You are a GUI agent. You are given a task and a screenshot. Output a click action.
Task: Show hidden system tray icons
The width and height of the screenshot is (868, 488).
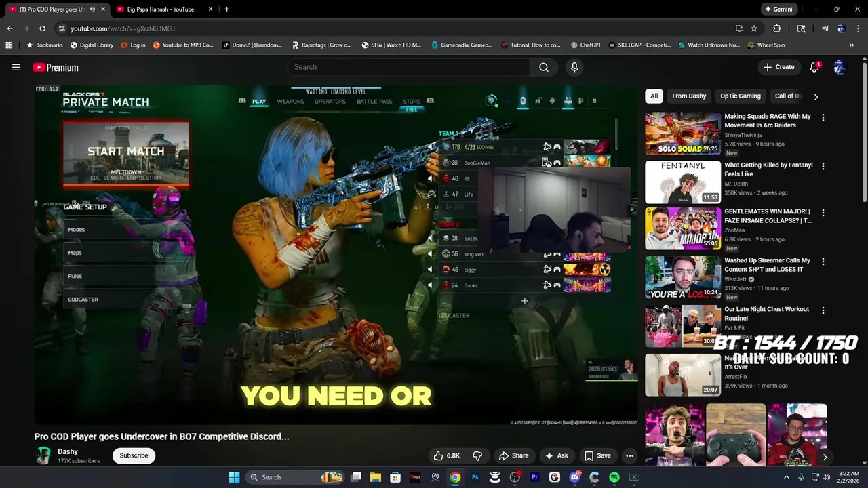(787, 477)
